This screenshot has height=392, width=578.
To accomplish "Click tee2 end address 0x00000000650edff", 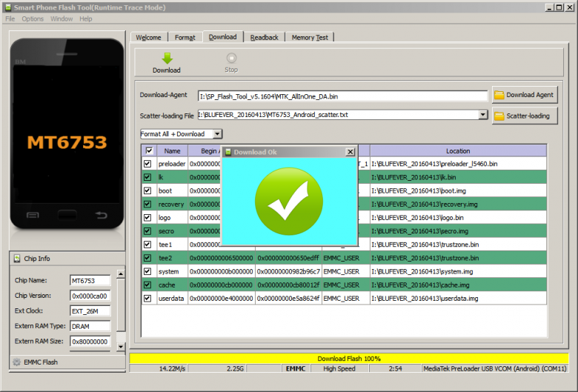I will 288,258.
